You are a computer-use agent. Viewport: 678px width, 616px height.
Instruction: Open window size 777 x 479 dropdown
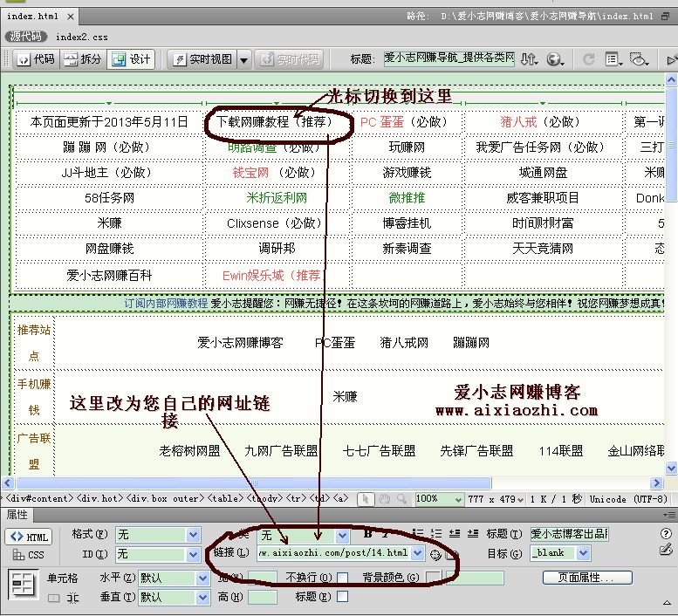(x=496, y=499)
